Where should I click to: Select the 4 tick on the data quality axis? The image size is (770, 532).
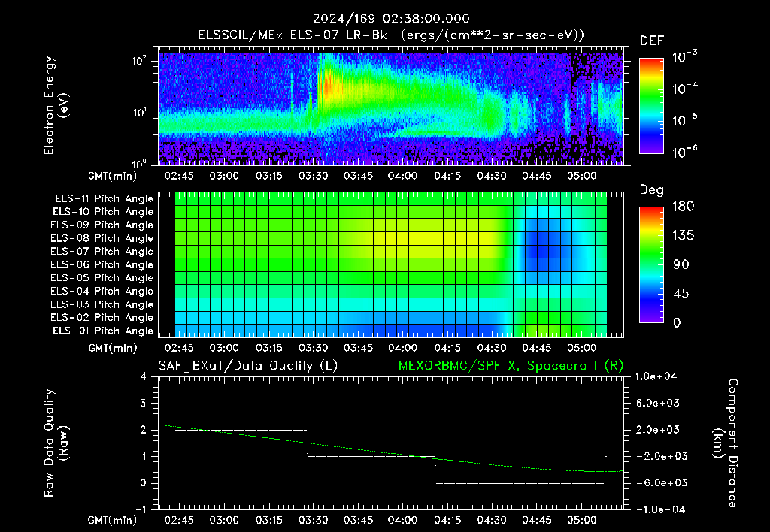tap(143, 376)
